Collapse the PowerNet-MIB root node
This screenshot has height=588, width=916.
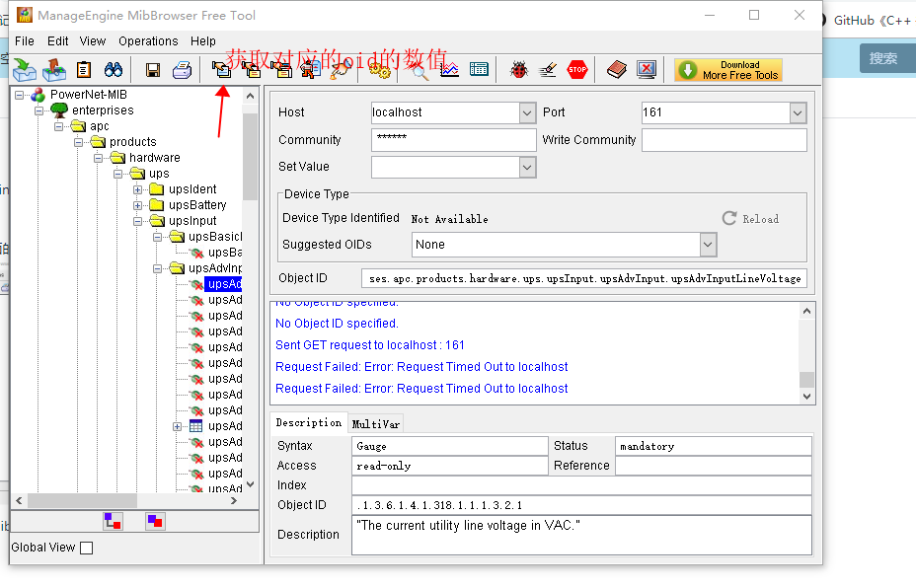20,95
